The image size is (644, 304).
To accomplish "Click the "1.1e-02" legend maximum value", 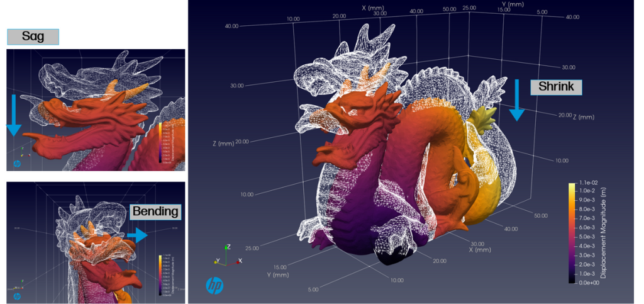I will [x=589, y=184].
